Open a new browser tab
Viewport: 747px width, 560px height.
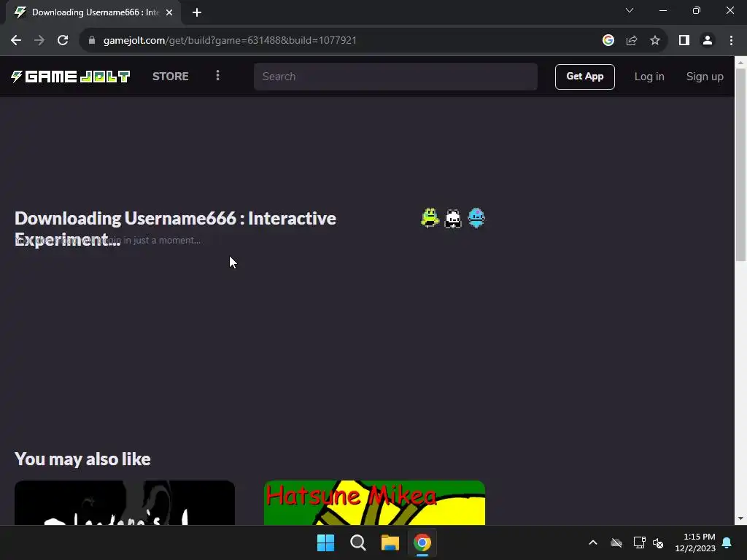tap(197, 12)
